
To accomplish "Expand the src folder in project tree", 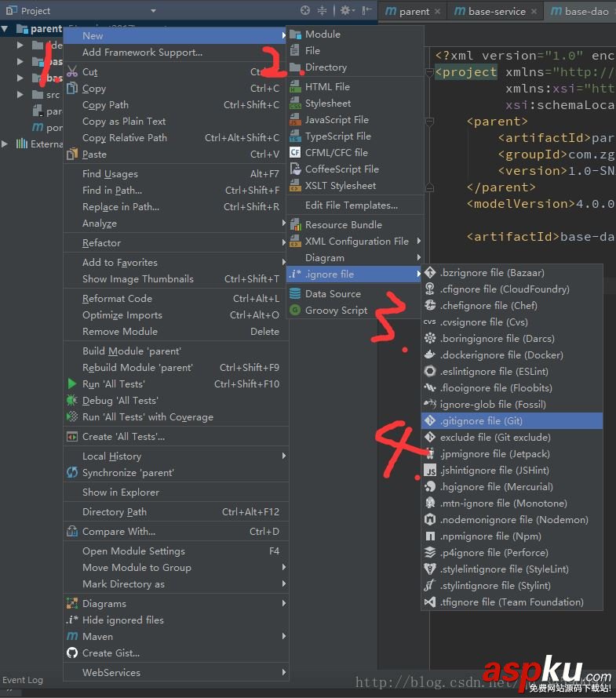I will (x=20, y=94).
